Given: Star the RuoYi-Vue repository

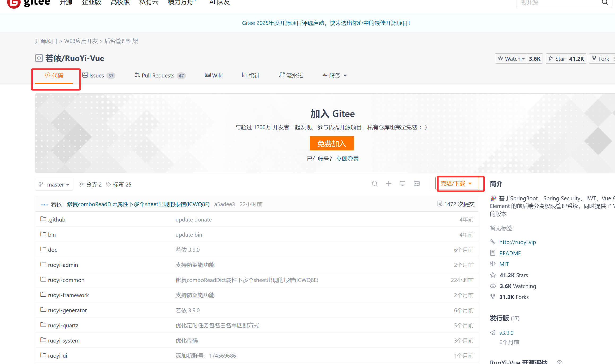Looking at the screenshot, I should (x=557, y=59).
